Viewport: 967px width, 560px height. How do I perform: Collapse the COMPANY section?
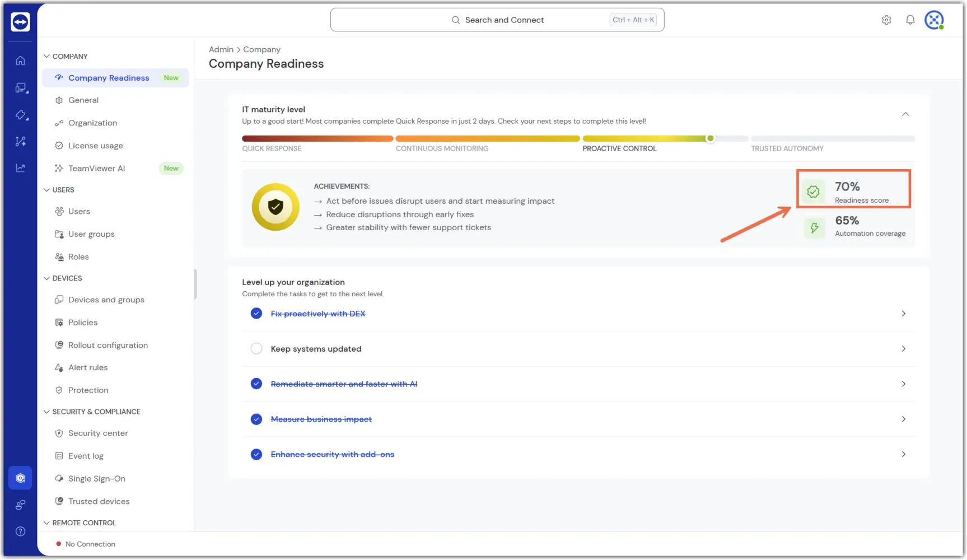pos(46,57)
